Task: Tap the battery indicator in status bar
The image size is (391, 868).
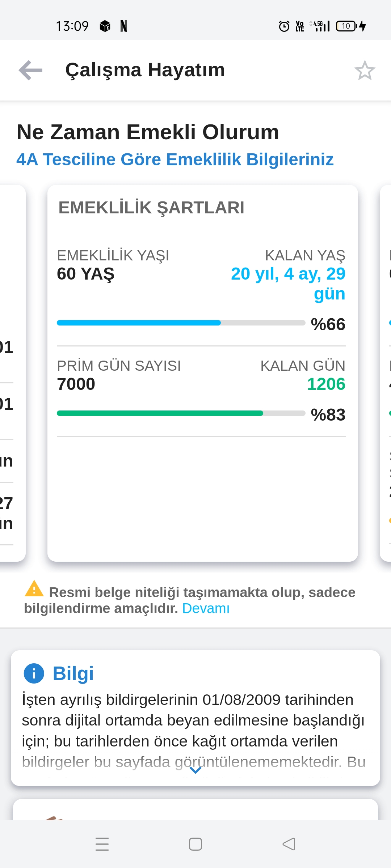Action: [x=346, y=26]
